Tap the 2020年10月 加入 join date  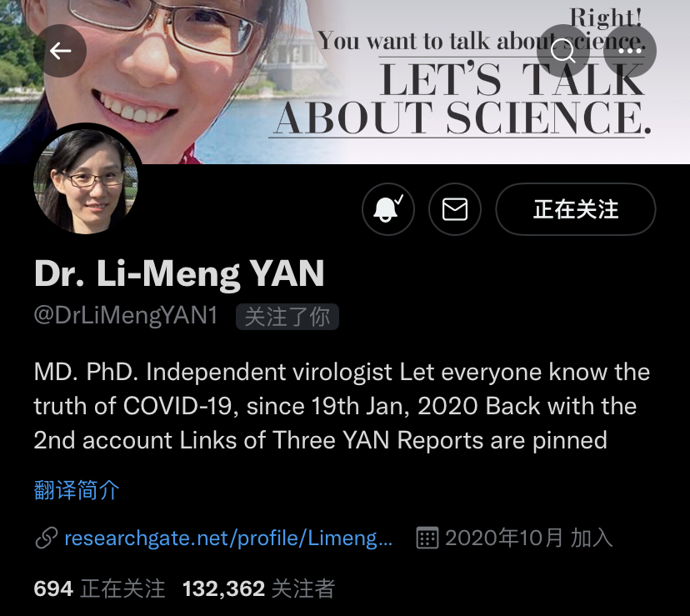tap(529, 538)
